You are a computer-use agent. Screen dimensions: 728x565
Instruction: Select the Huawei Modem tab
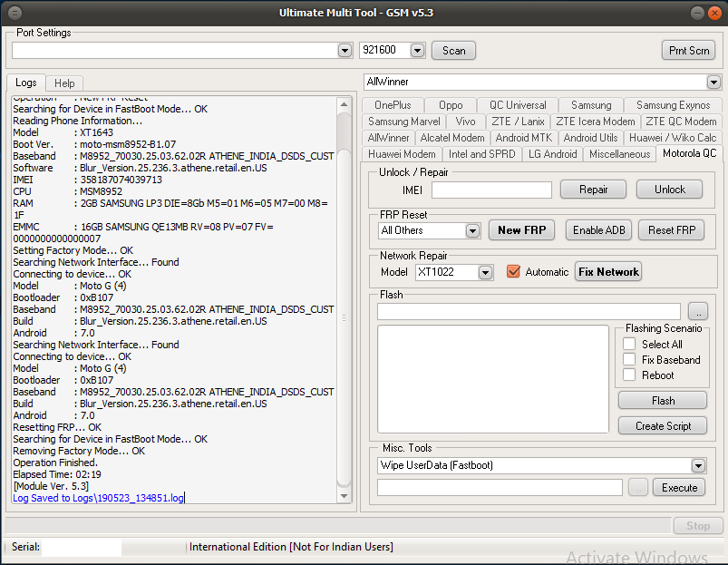[402, 154]
